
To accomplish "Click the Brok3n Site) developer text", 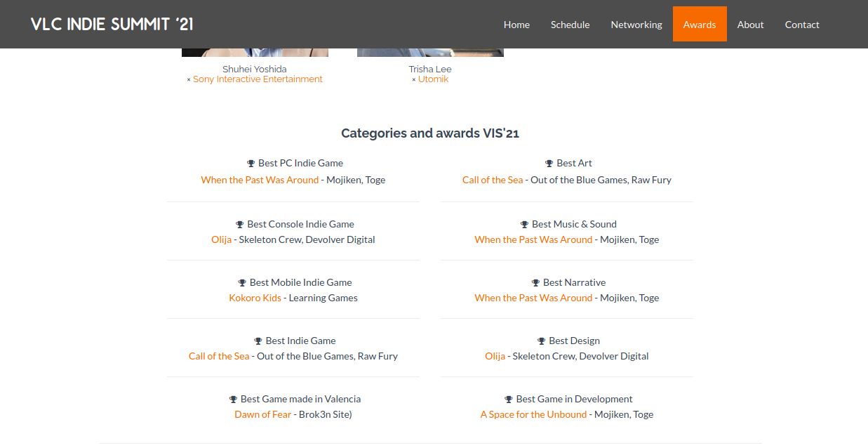I will pyautogui.click(x=325, y=414).
